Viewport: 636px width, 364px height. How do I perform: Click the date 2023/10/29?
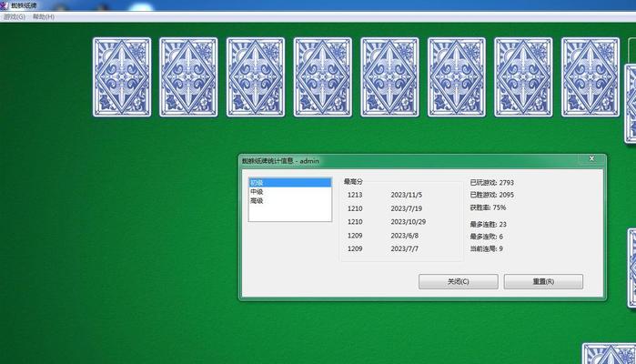pos(408,222)
